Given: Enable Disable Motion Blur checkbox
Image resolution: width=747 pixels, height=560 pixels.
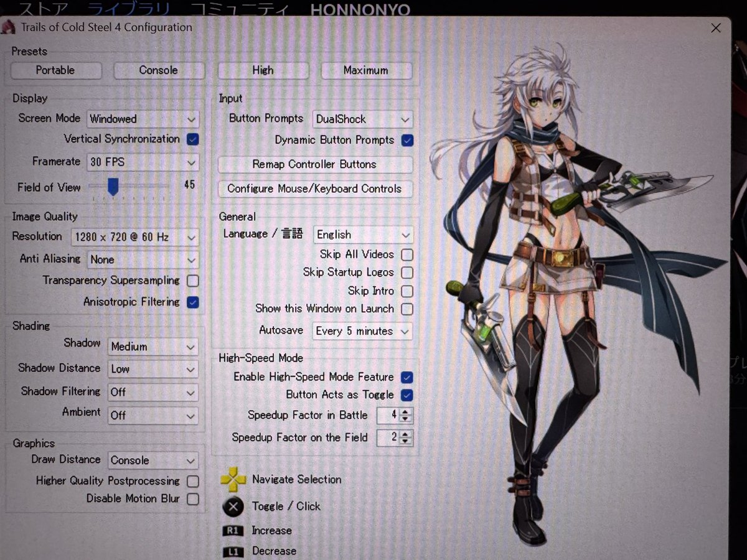Looking at the screenshot, I should 193,499.
